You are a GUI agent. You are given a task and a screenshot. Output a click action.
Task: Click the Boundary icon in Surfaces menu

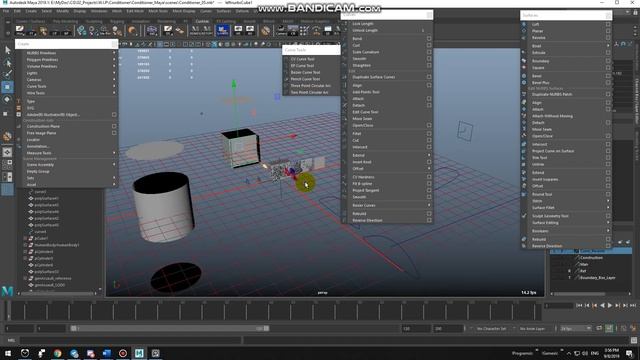(x=524, y=61)
